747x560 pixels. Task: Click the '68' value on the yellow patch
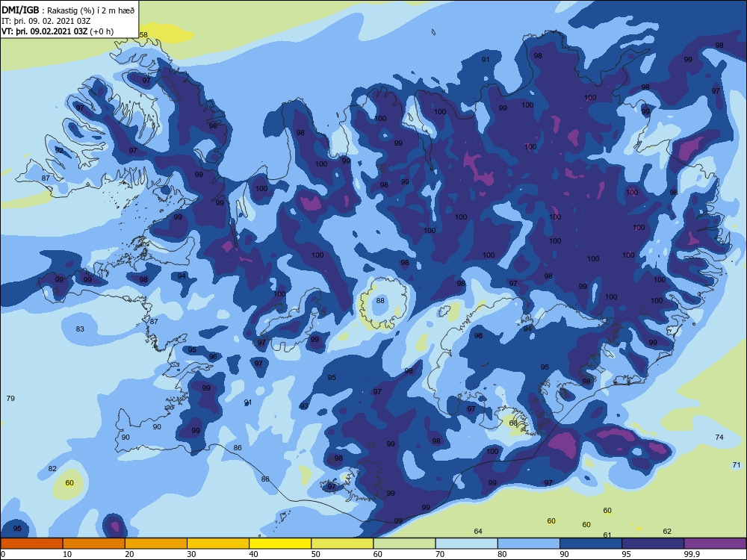pyautogui.click(x=513, y=423)
